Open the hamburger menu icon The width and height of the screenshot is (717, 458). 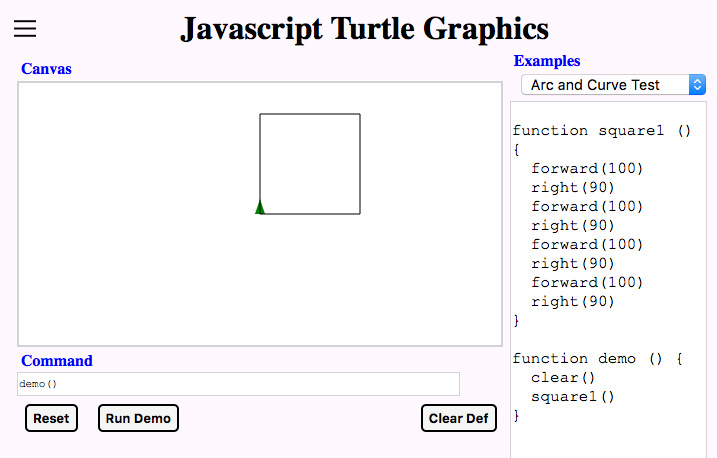[25, 28]
